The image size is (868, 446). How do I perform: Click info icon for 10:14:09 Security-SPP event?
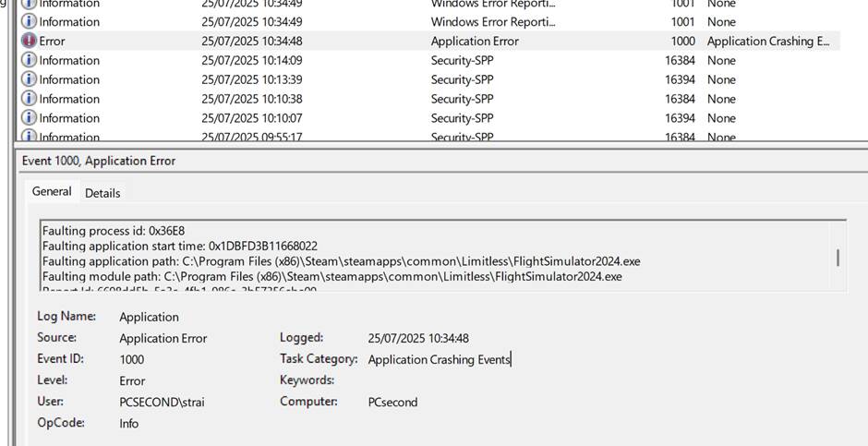click(x=29, y=60)
